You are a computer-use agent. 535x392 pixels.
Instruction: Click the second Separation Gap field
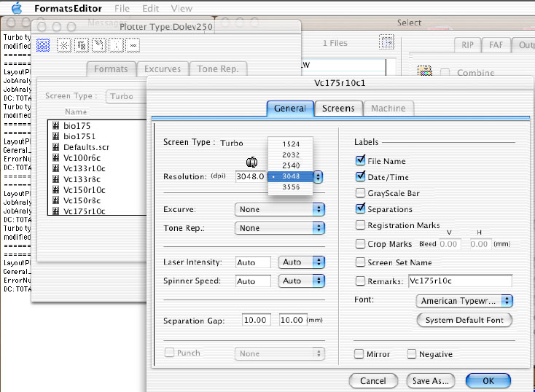point(292,320)
